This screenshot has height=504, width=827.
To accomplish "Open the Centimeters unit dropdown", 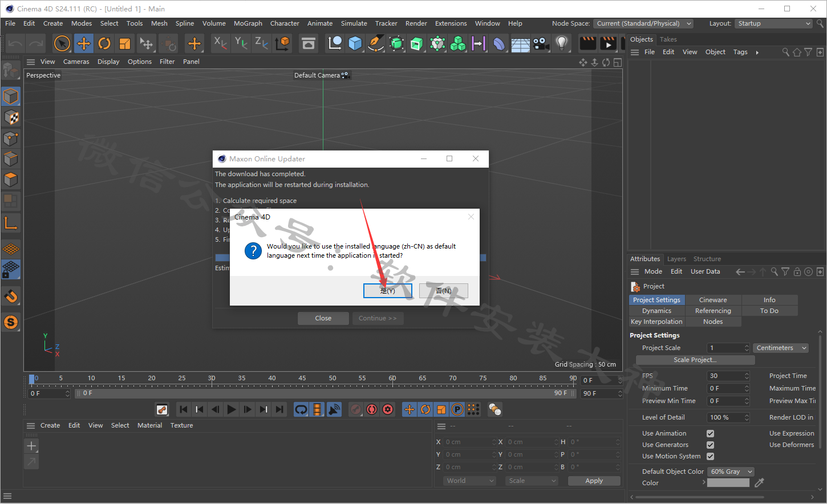I will (781, 348).
